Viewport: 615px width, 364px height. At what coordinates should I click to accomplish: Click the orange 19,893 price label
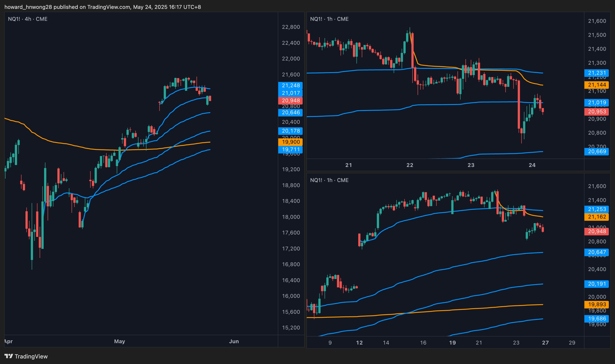point(597,304)
